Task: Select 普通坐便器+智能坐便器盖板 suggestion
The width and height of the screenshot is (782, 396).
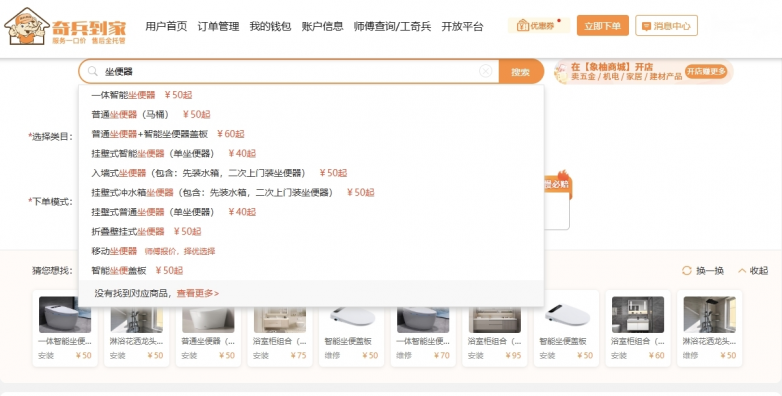Action: (x=311, y=134)
